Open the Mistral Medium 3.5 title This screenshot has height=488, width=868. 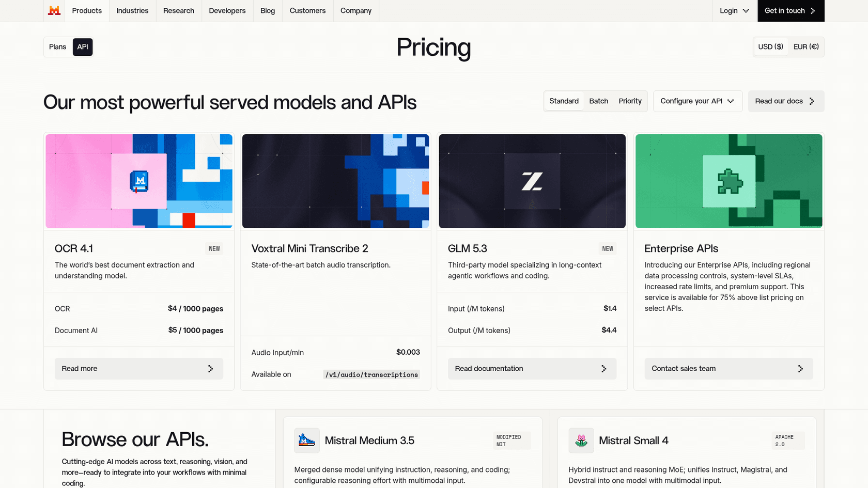(x=369, y=440)
